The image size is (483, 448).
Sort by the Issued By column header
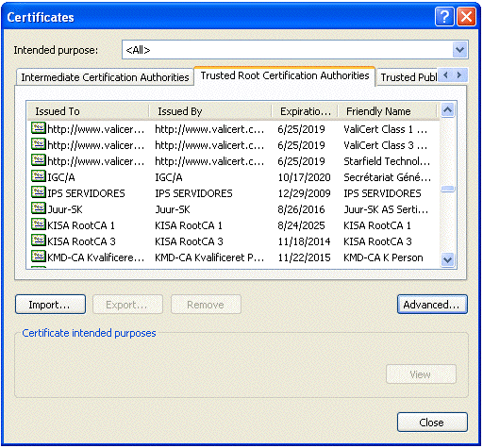pos(210,111)
